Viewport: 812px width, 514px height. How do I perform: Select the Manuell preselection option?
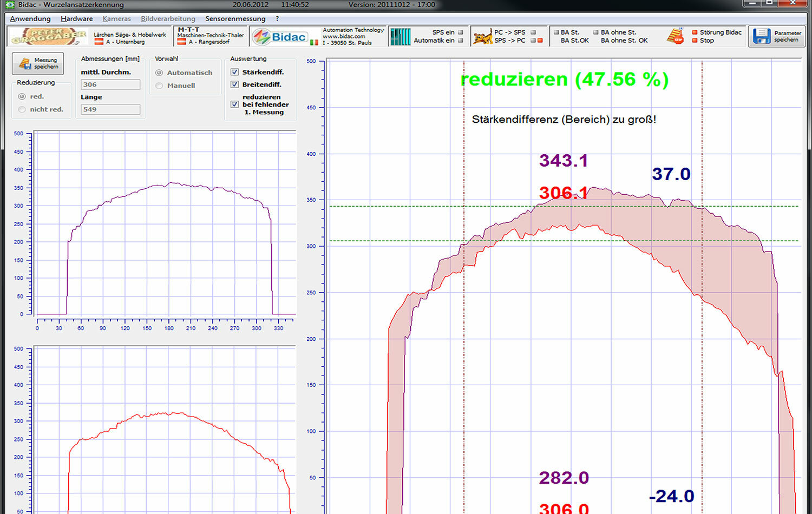click(x=159, y=85)
